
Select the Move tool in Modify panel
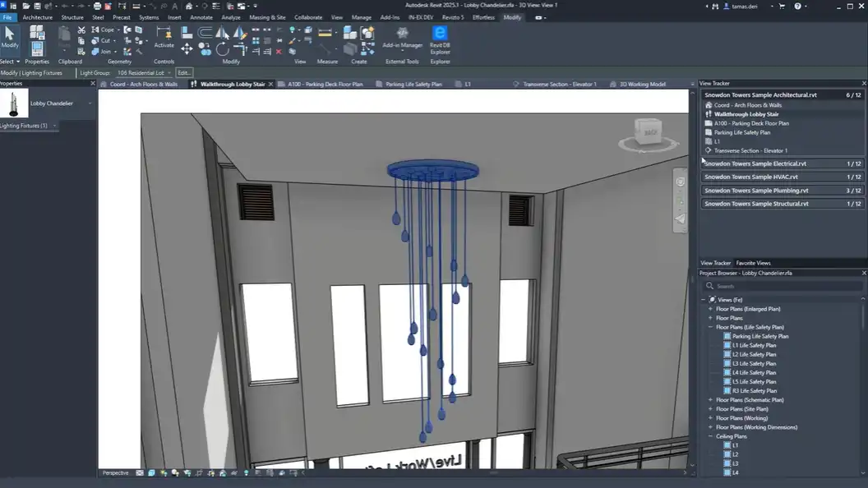click(187, 49)
